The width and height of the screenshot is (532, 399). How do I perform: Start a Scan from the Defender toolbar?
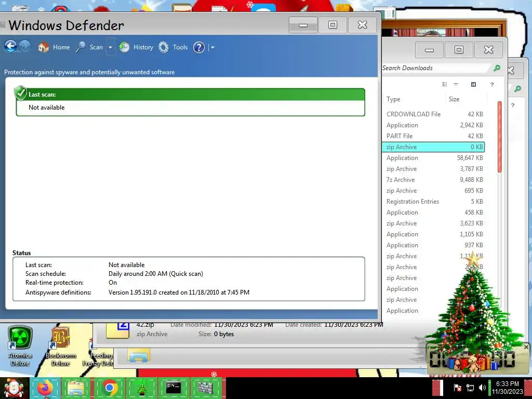[96, 47]
